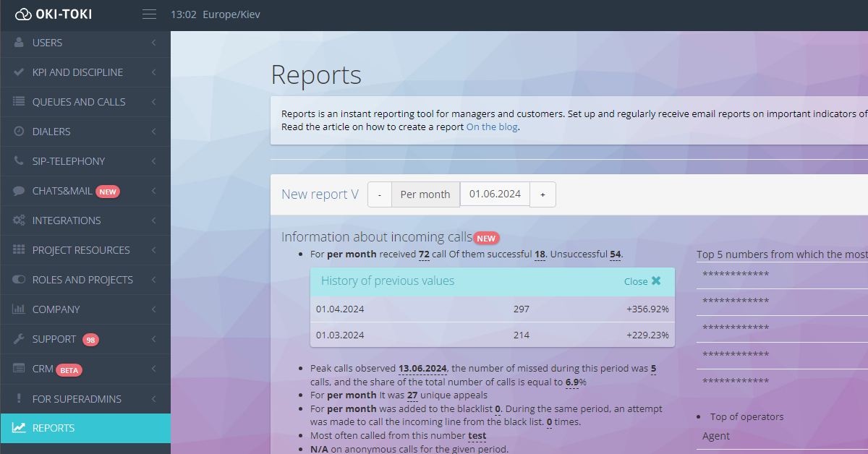The width and height of the screenshot is (868, 454).
Task: Click the 01.06.2024 date field
Action: [x=495, y=194]
